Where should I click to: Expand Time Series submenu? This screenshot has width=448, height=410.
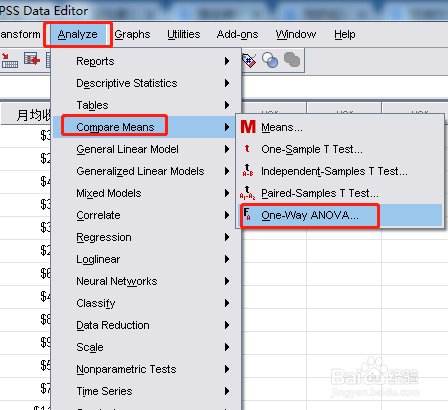147,391
